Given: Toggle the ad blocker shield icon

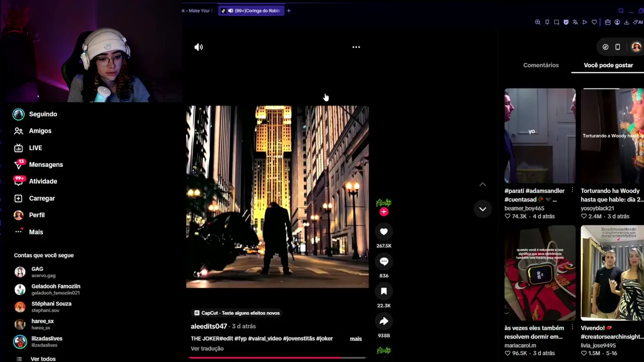Looking at the screenshot, I should click(566, 22).
